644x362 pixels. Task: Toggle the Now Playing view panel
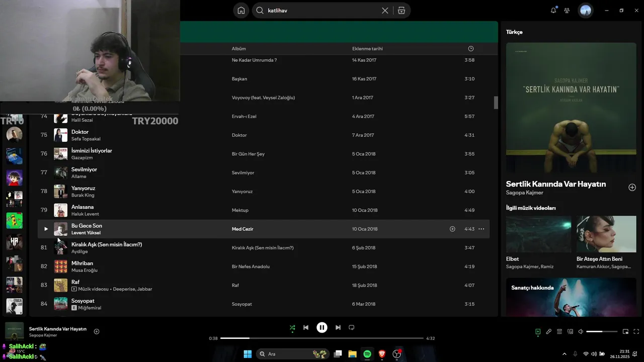click(x=538, y=331)
